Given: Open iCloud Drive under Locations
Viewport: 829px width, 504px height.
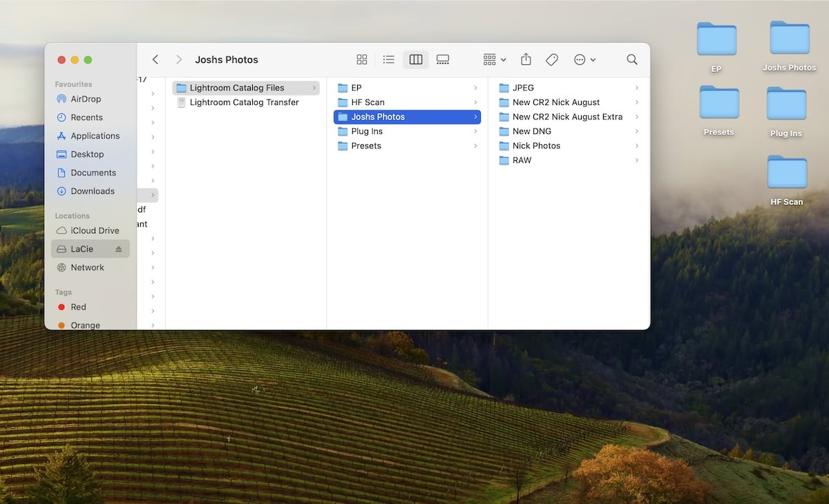Looking at the screenshot, I should tap(95, 230).
